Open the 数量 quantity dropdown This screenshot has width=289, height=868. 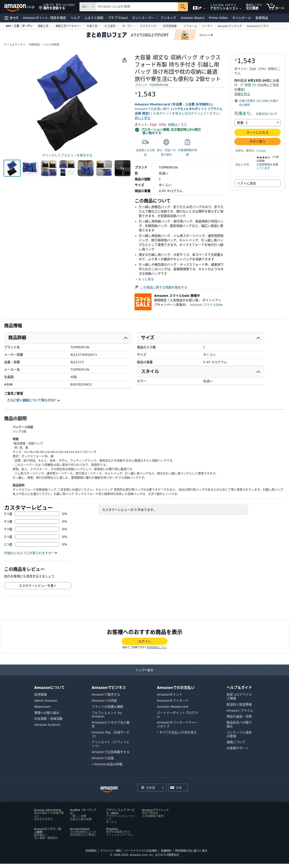257,123
